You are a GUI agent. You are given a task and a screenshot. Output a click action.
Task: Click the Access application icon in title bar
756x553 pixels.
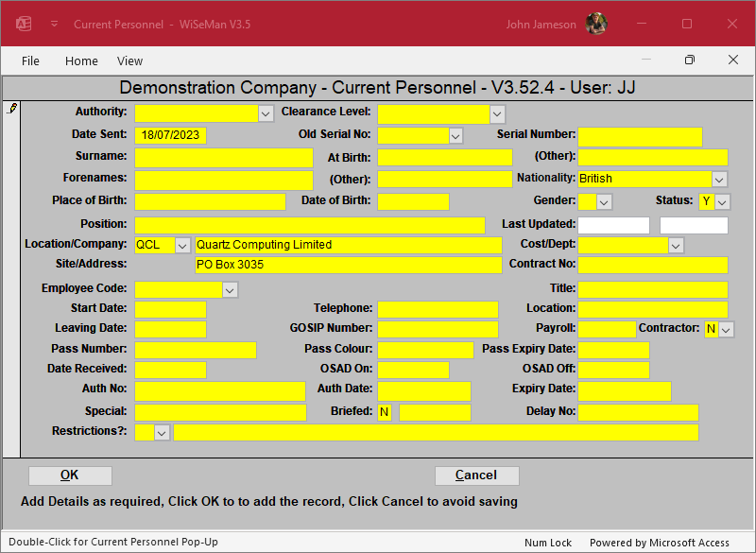25,24
